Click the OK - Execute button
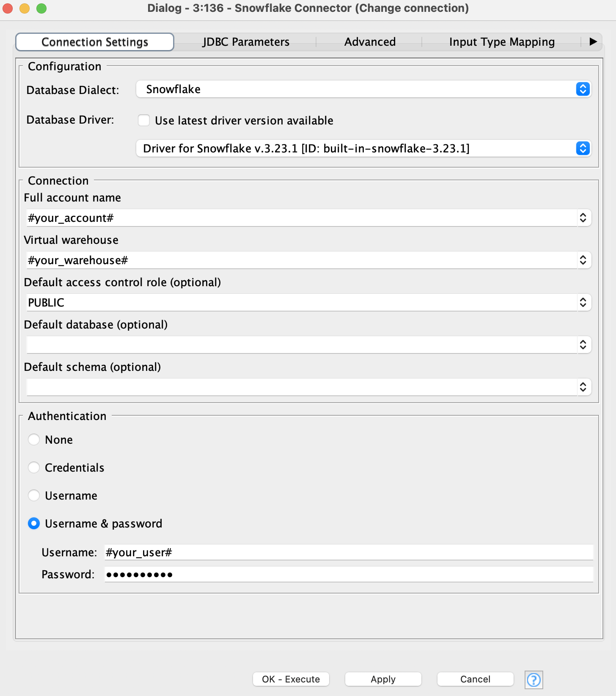The width and height of the screenshot is (616, 696). coord(291,679)
